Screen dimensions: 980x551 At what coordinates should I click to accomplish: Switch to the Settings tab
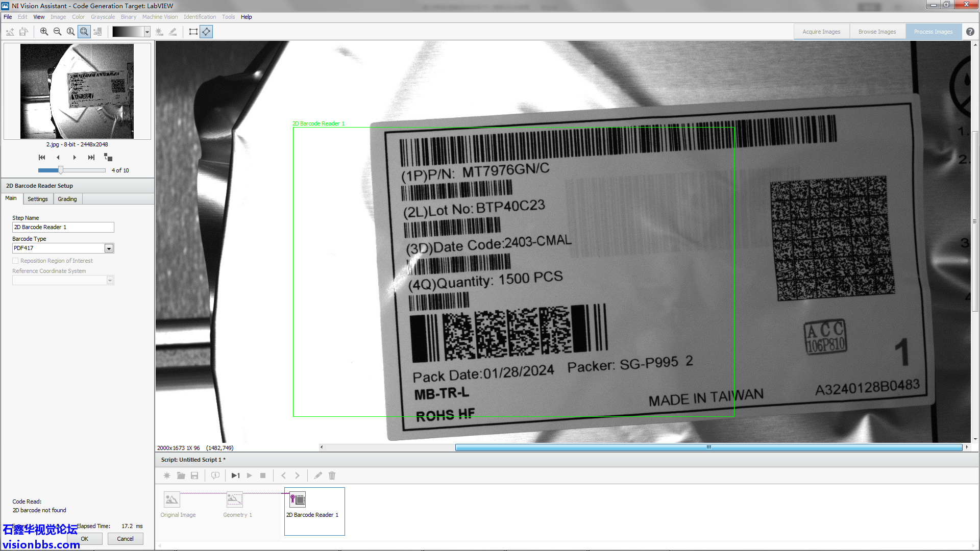pos(37,199)
